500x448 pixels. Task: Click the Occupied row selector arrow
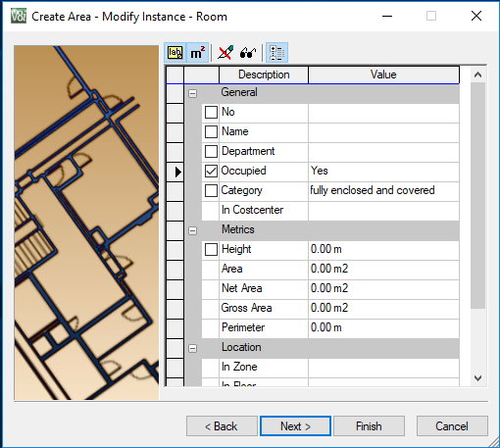point(177,172)
